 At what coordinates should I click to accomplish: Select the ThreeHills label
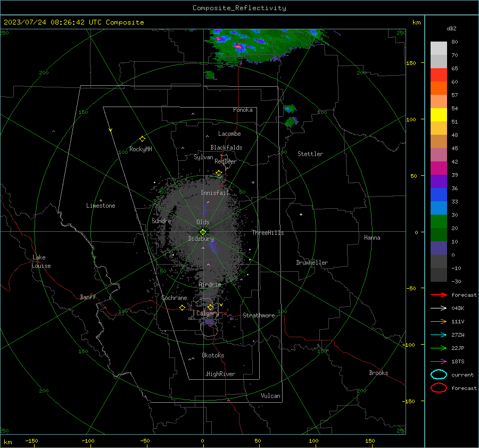(x=268, y=233)
